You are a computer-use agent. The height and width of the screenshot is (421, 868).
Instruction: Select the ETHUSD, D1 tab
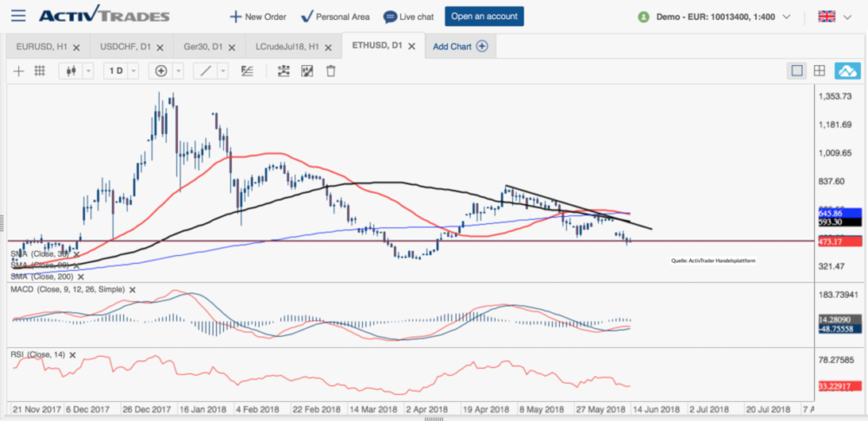[377, 46]
